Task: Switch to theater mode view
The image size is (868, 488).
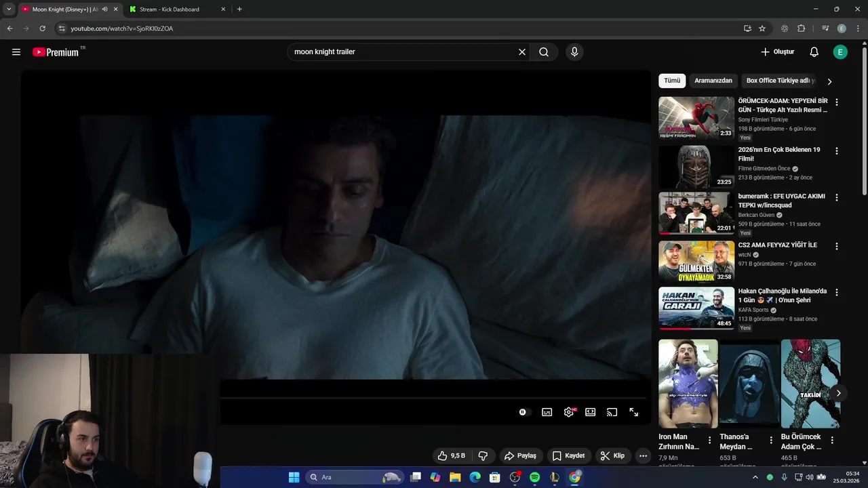Action: (591, 412)
